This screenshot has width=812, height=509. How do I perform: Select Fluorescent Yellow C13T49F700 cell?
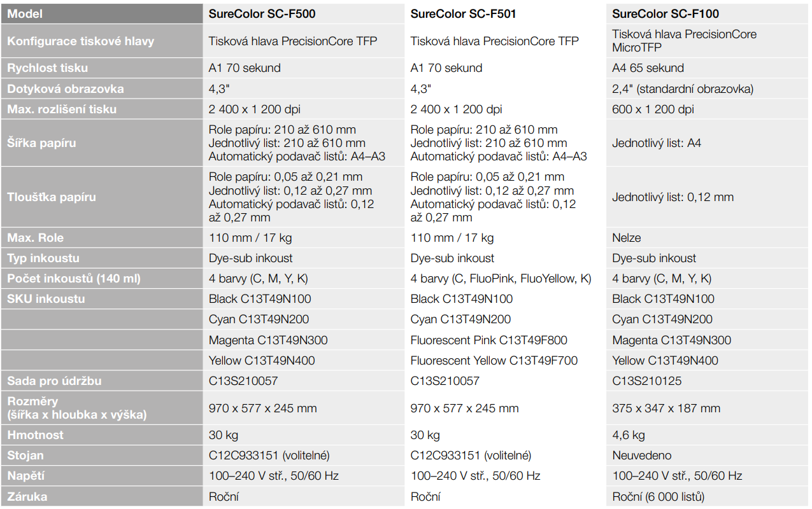pos(506,361)
